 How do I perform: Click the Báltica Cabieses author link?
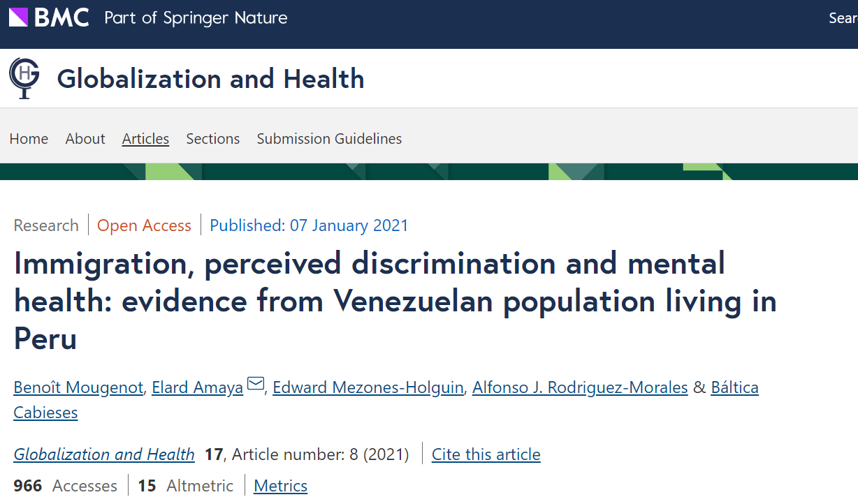click(734, 387)
